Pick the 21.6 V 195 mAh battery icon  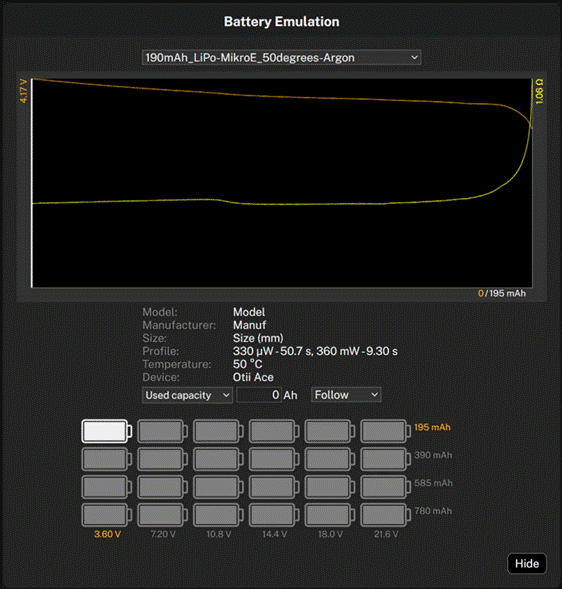tap(385, 431)
